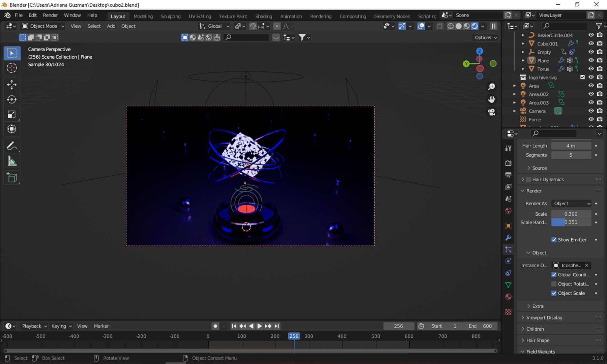This screenshot has height=364, width=607.
Task: Open the Global transform orientation dropdown
Action: pyautogui.click(x=214, y=26)
